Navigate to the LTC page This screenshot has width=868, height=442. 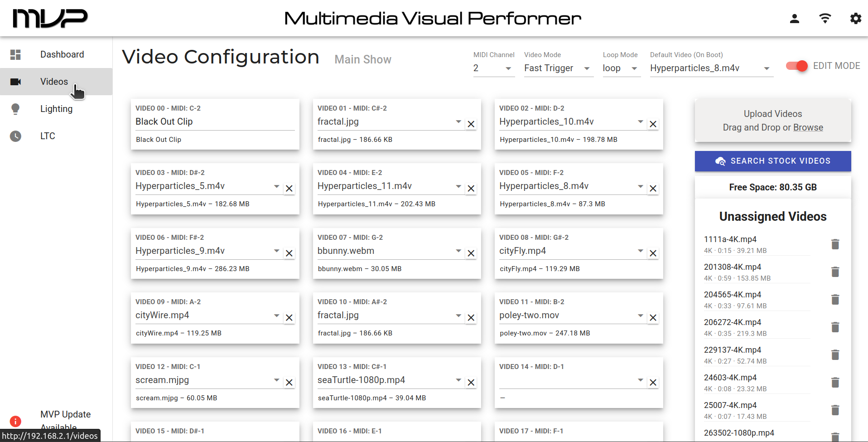[x=48, y=136]
